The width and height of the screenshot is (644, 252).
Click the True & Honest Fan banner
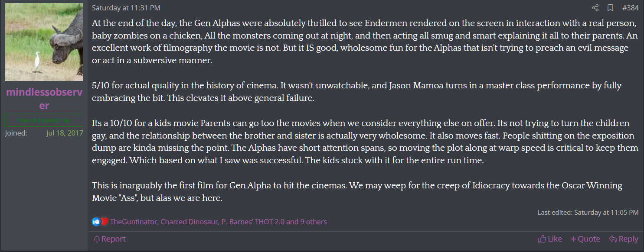coord(44,121)
